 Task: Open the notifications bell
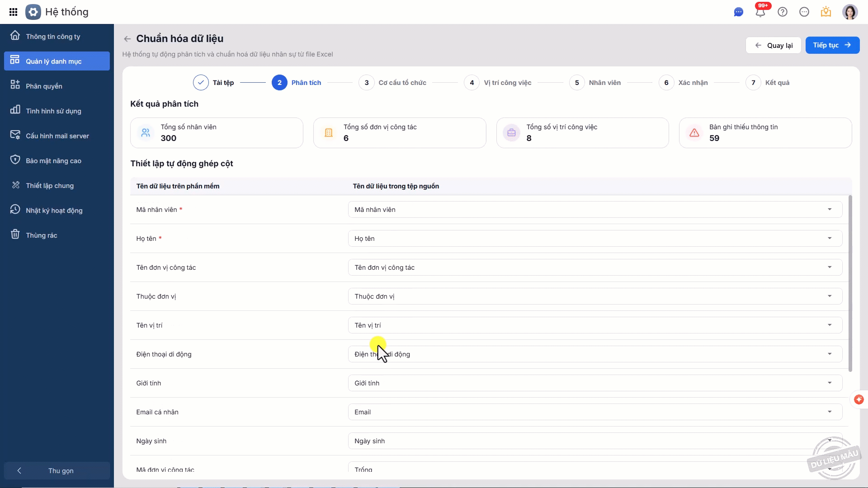click(760, 12)
